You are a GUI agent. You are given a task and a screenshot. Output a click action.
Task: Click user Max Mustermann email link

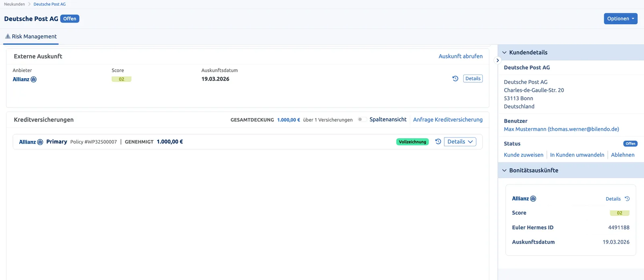[x=561, y=129]
